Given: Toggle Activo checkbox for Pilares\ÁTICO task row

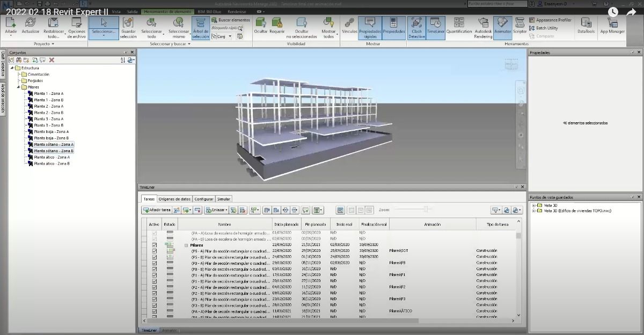Looking at the screenshot, I should point(155,311).
